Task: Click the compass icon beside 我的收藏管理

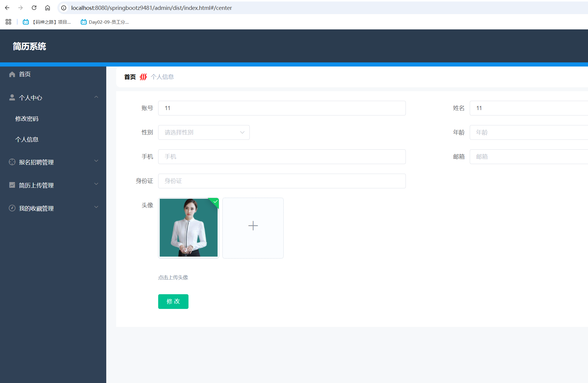Action: 12,208
